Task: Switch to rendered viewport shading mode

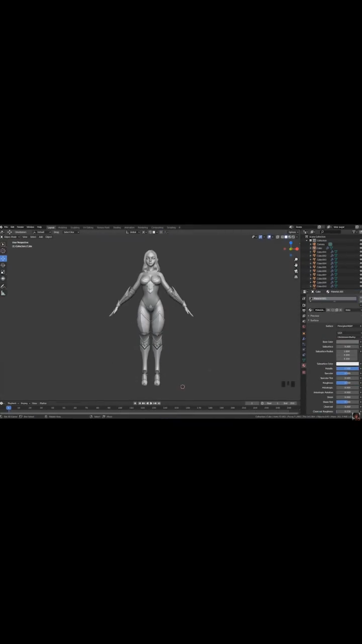Action: (293, 237)
